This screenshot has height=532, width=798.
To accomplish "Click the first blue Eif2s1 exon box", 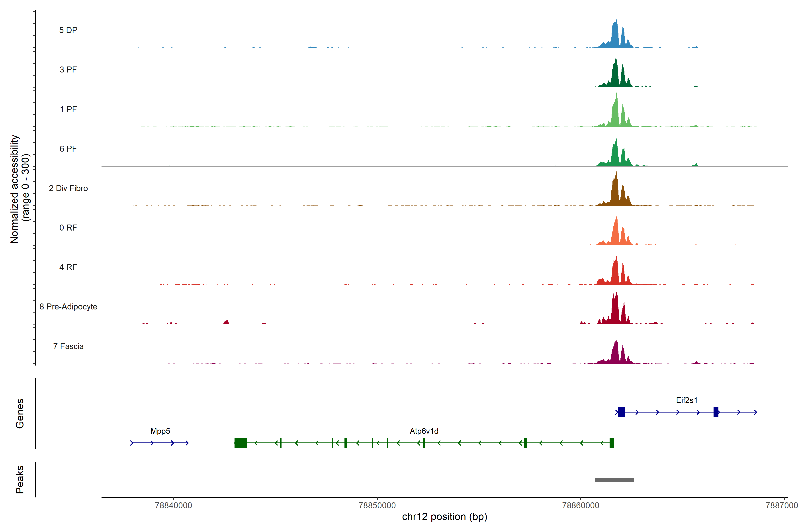I will click(x=621, y=412).
